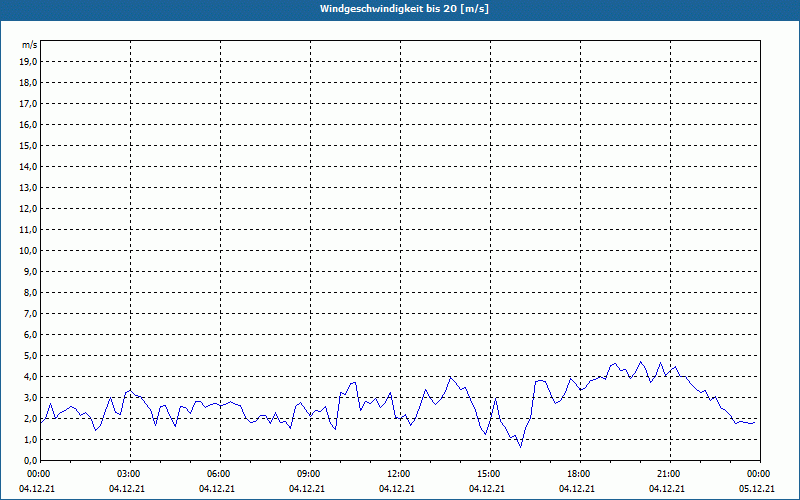Screen dimensions: 800x500
Task: Click the "0,0" y-axis origin label
Action: [31, 461]
